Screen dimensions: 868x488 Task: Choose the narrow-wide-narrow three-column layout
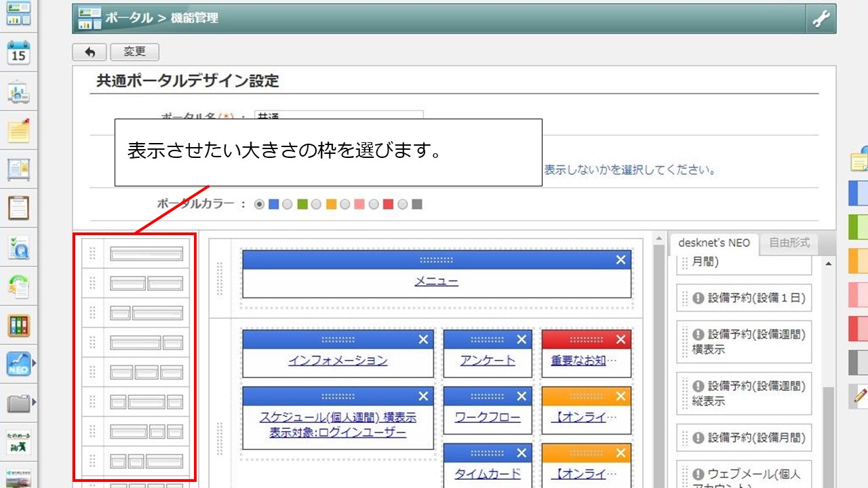(x=146, y=402)
